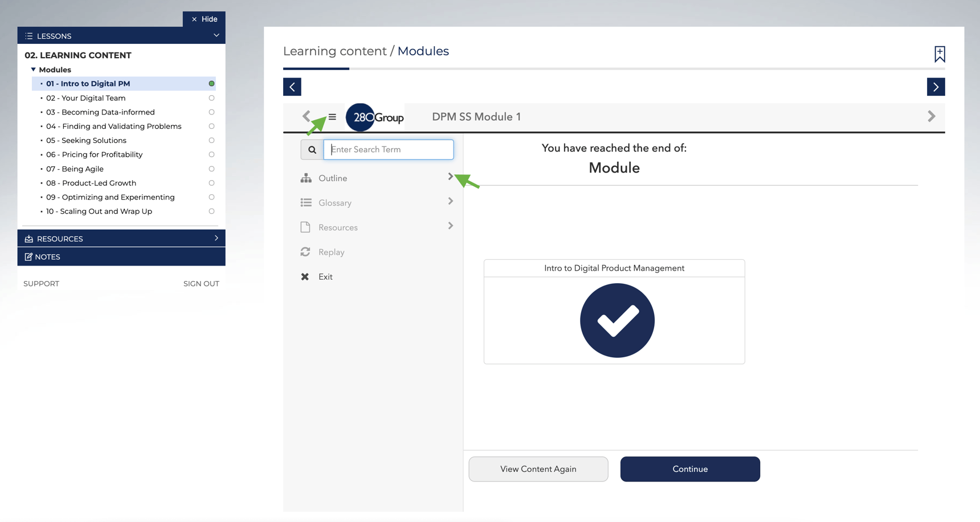
Task: Click the Resources download icon in the sidebar
Action: pos(29,239)
